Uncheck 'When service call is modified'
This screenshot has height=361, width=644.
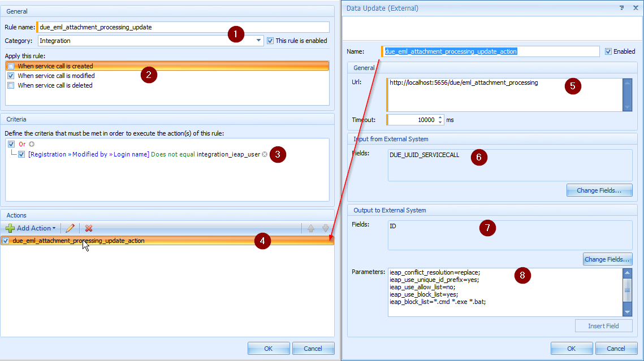point(11,76)
